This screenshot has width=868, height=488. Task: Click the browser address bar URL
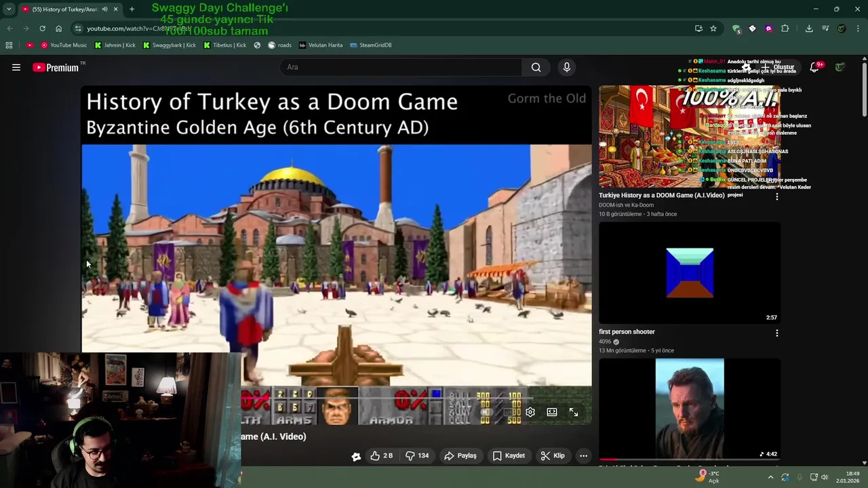pos(139,28)
